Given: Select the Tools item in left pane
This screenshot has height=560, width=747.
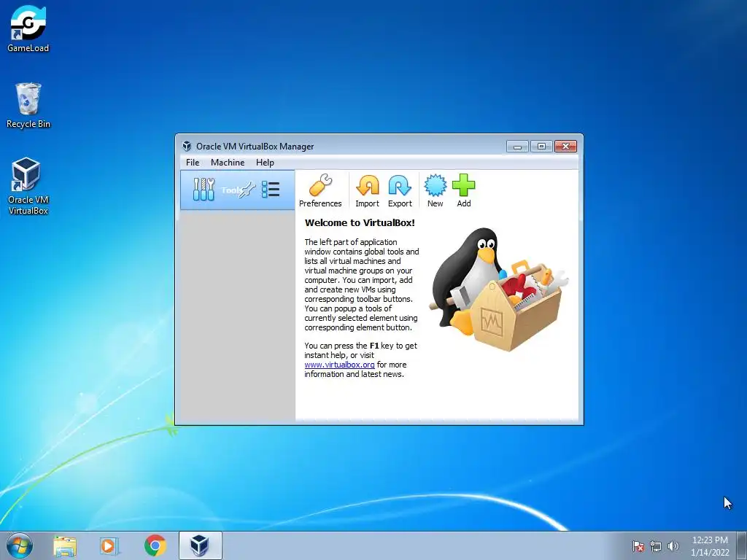Looking at the screenshot, I should (237, 190).
